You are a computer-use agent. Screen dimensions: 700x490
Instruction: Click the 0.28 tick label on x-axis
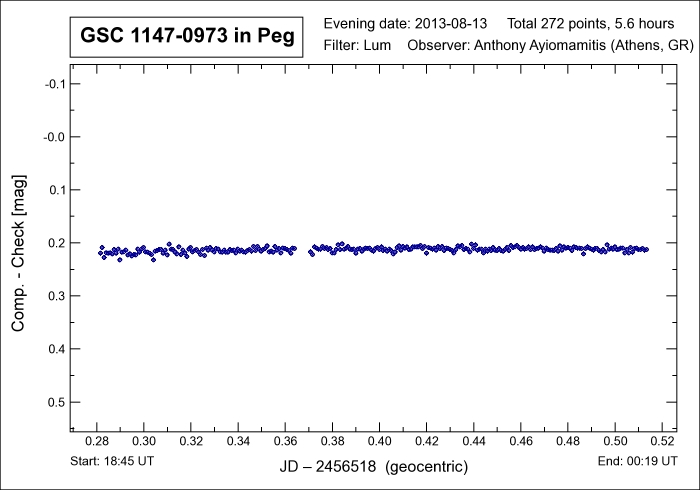tap(97, 441)
